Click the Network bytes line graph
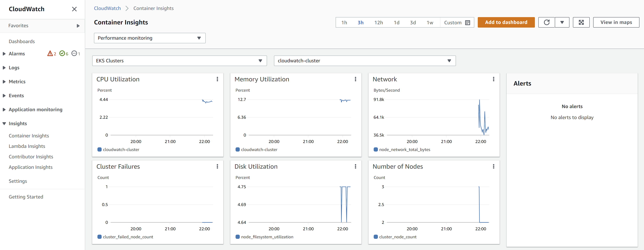644x250 pixels. pos(483,117)
